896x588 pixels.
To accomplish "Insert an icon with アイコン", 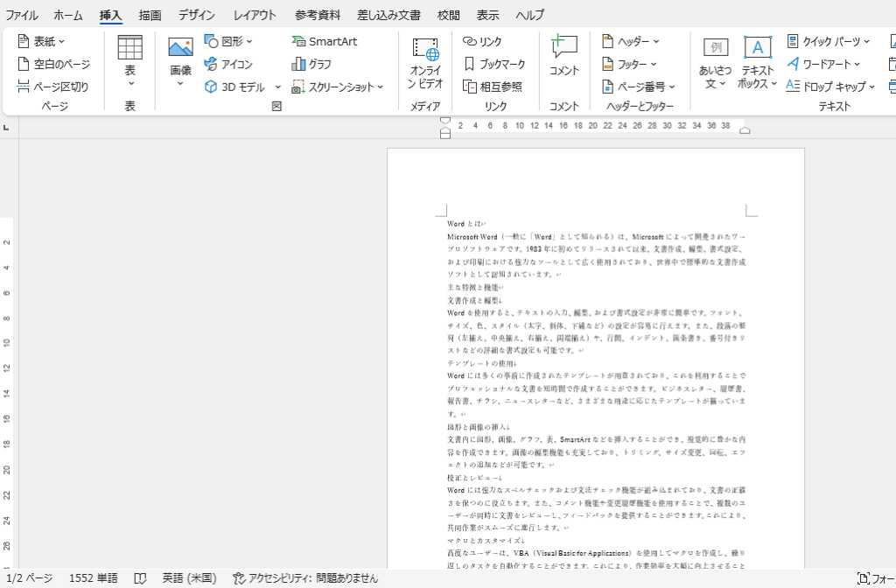I will (228, 64).
